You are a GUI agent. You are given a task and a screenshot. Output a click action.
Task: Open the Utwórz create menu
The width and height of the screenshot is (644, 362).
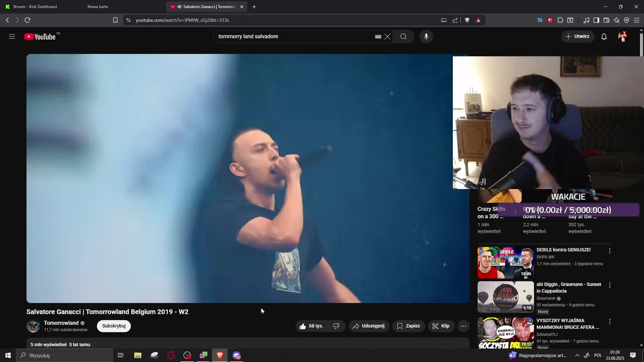tap(578, 36)
